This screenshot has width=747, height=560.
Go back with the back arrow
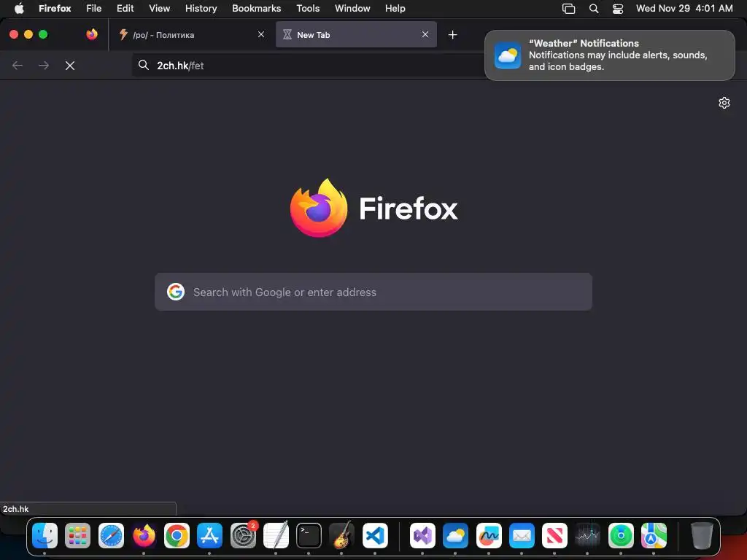tap(18, 66)
